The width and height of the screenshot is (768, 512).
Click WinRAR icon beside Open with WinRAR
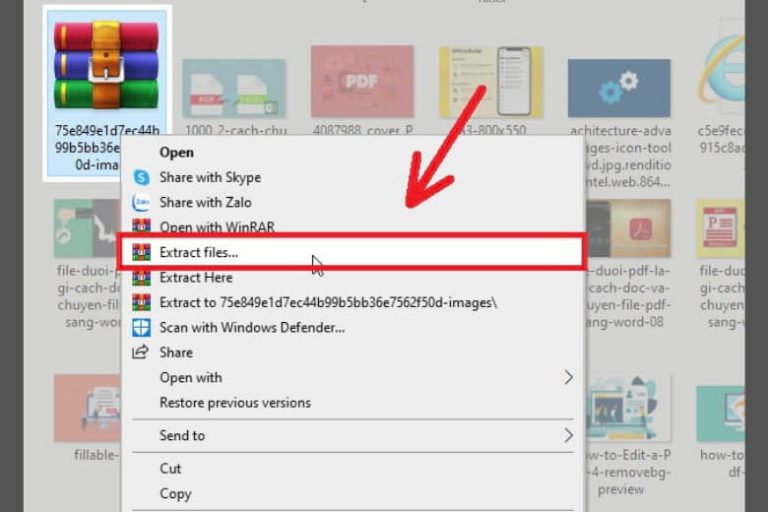[x=142, y=226]
